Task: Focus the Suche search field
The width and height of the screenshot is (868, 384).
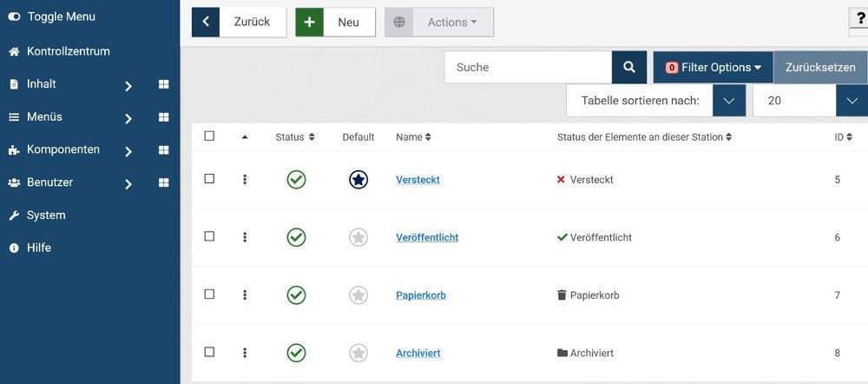Action: click(x=528, y=67)
